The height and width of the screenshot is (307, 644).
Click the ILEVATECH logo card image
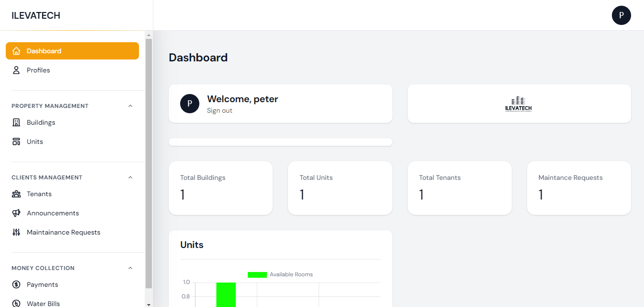click(518, 104)
